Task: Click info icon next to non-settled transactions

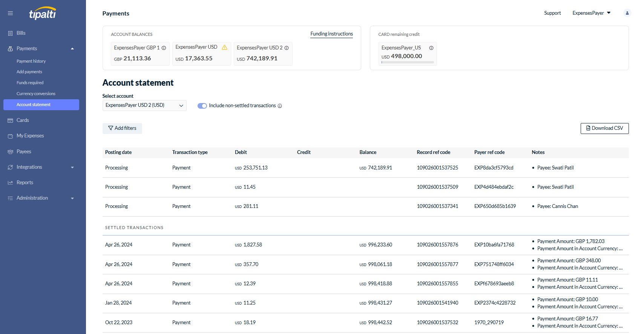Action: coord(280,106)
